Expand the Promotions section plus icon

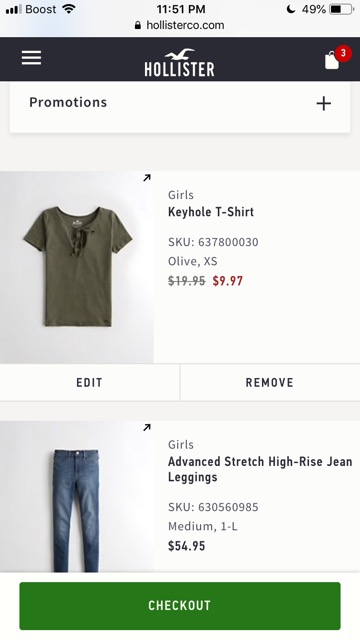coord(324,103)
